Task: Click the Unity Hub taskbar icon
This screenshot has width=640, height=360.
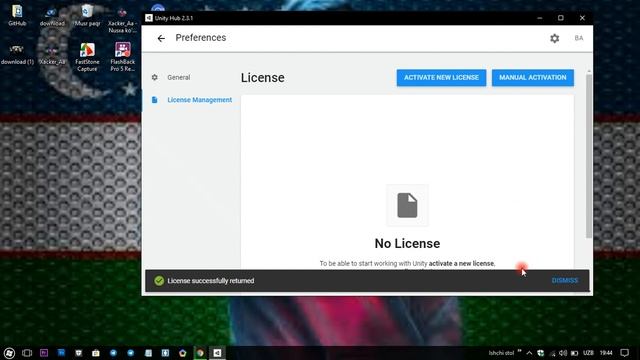Action: 217,353
